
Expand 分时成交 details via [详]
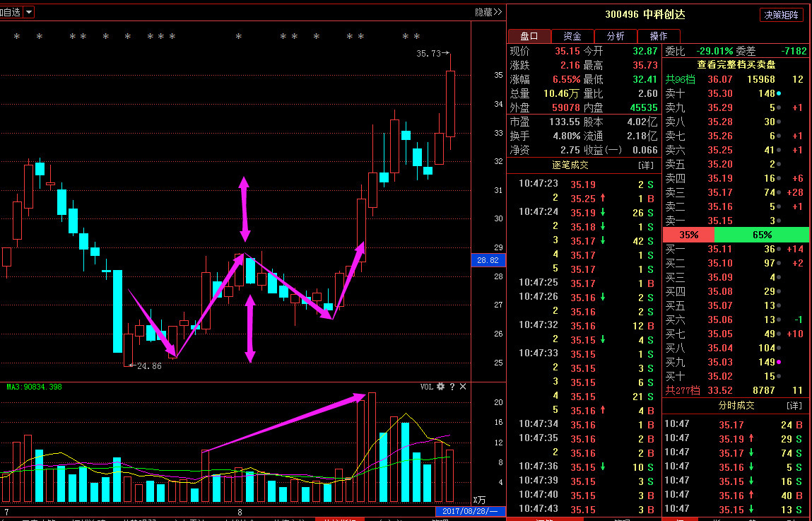[794, 406]
